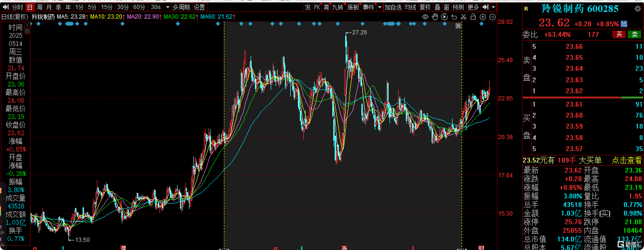Select the 周 weekly period tab

click(x=39, y=7)
